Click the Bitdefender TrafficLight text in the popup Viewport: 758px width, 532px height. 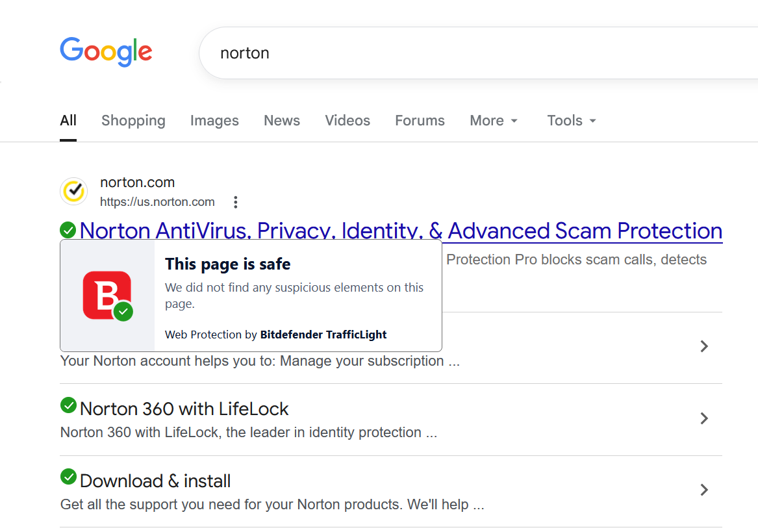tap(323, 335)
